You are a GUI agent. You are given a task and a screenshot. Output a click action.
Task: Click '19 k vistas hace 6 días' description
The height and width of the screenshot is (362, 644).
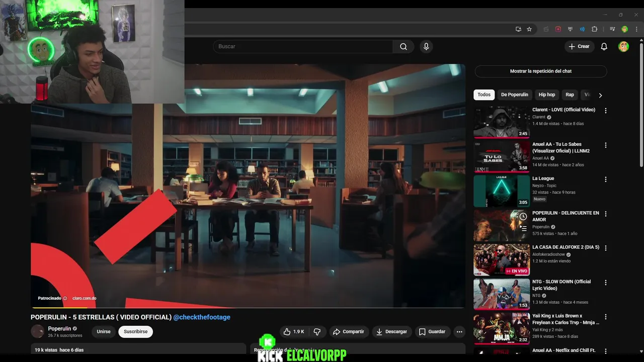[x=59, y=350]
